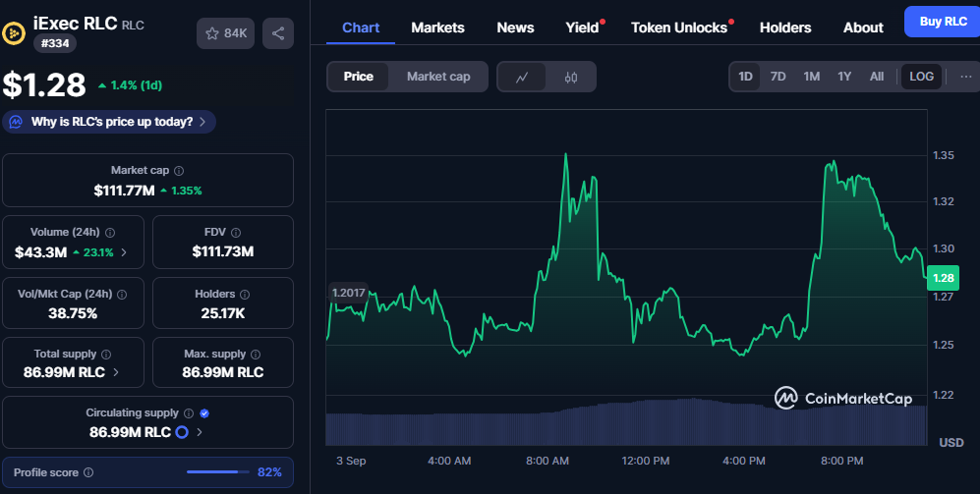The height and width of the screenshot is (494, 980).
Task: Expand Circulating supply details chevron
Action: click(200, 431)
